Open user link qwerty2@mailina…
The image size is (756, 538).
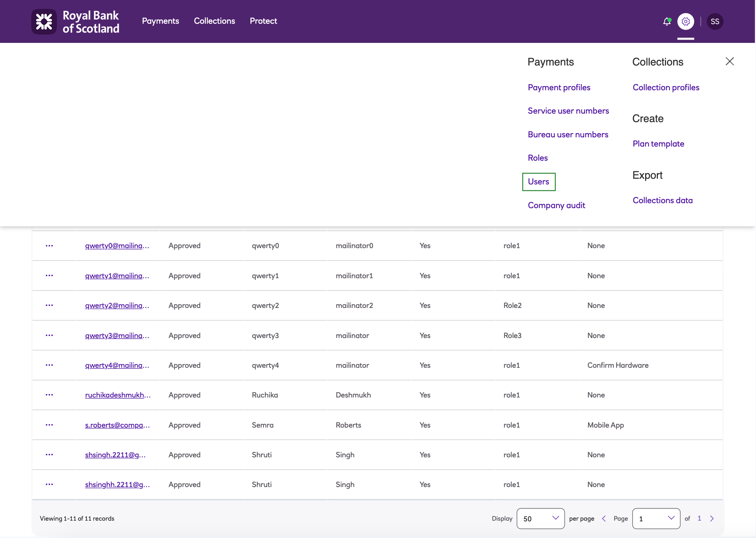(117, 305)
